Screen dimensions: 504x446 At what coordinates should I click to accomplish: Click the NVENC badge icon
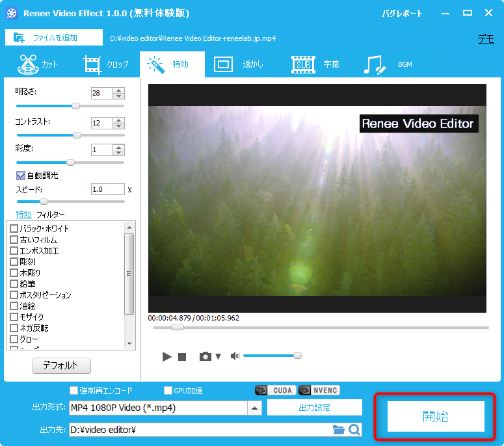tap(319, 390)
